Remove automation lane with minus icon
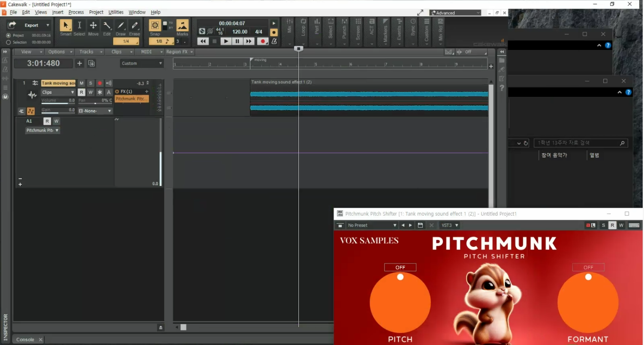 [x=20, y=179]
